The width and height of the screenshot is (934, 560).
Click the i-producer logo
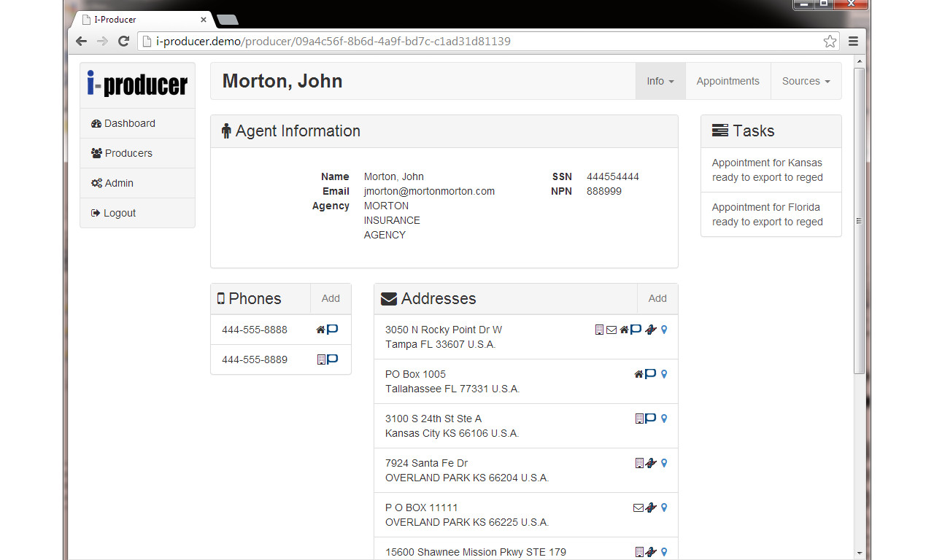137,83
